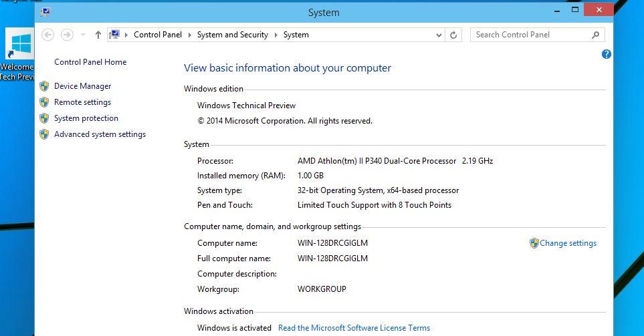This screenshot has width=644, height=336.
Task: Select the Welcome Tech Preview desktop shortcut
Action: click(x=17, y=54)
